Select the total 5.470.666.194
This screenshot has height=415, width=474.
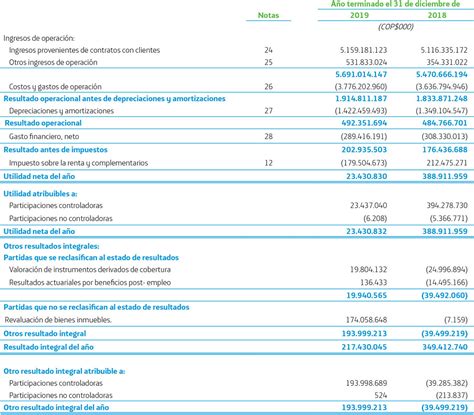coord(442,74)
